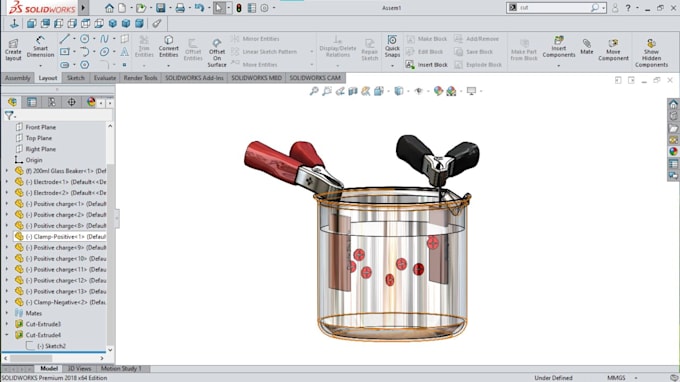Select the Polygon sketch tool
680x382 pixels.
[85, 65]
